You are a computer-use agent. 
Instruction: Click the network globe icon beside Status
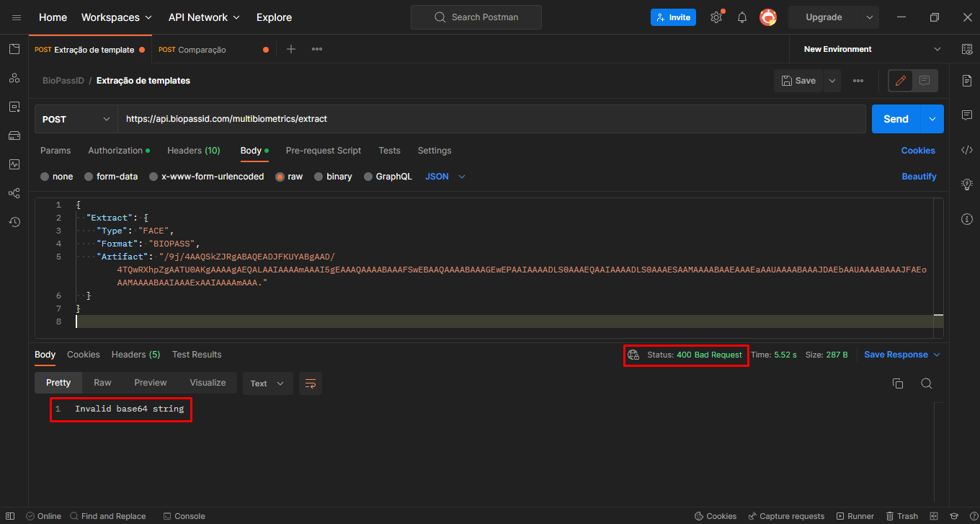(633, 355)
